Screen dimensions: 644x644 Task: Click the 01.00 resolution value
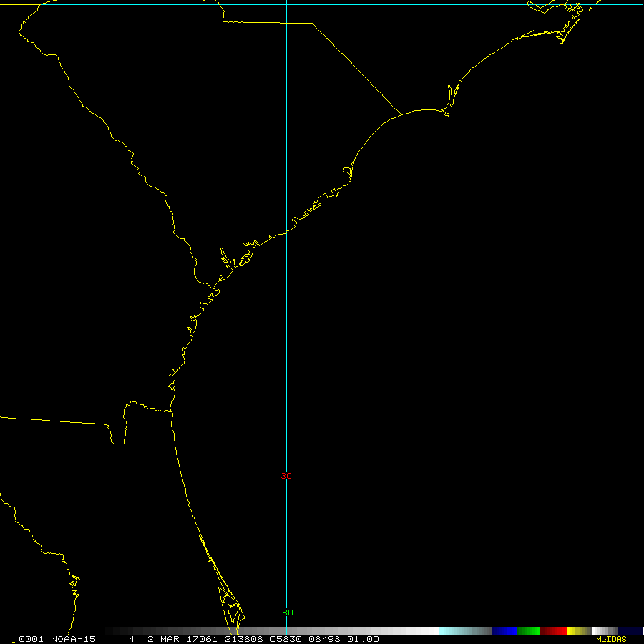(x=363, y=639)
